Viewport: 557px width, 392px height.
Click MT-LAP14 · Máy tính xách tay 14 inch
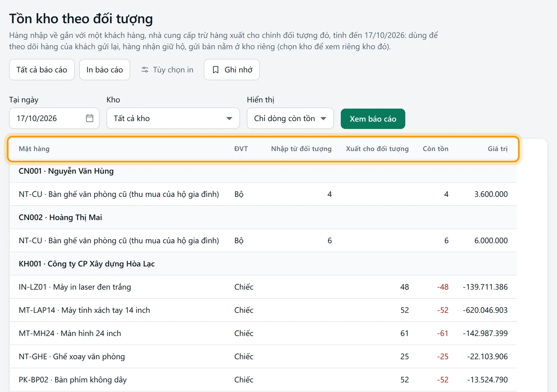tap(84, 310)
